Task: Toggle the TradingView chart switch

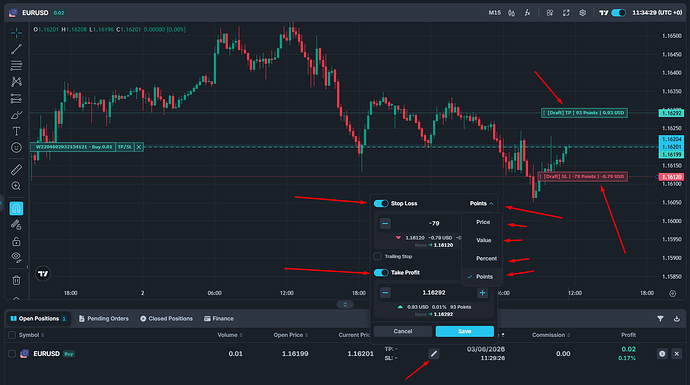Action: [x=618, y=13]
